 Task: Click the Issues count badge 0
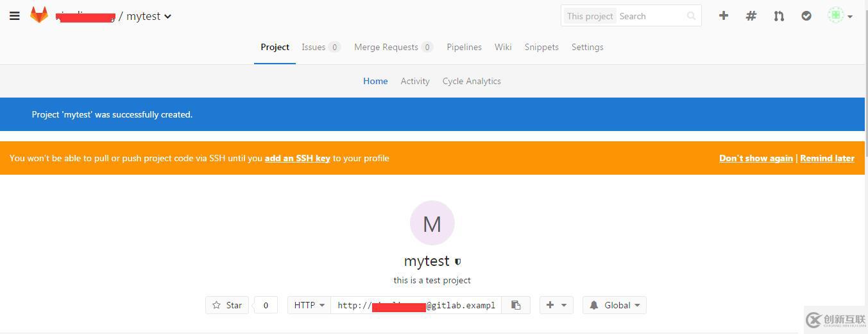pyautogui.click(x=334, y=47)
